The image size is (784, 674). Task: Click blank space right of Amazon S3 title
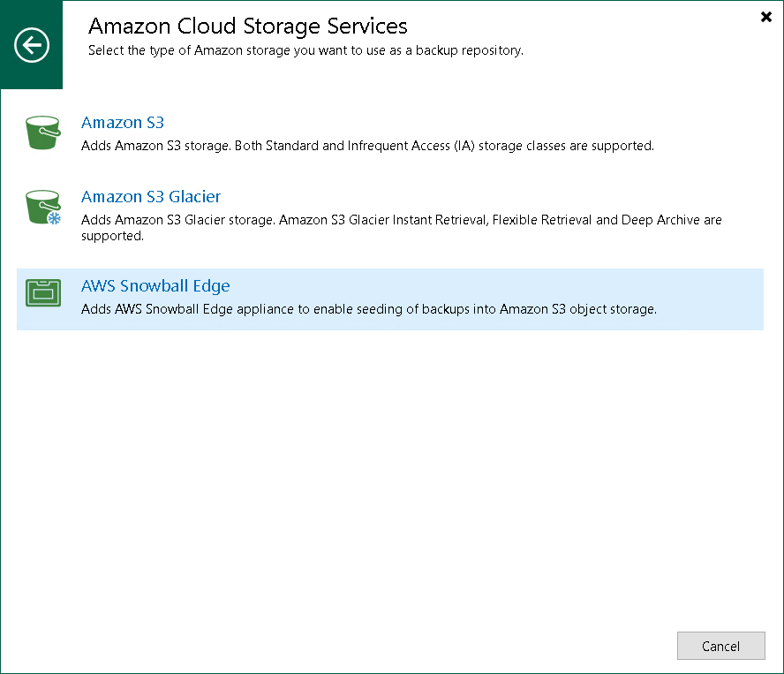pos(441,123)
